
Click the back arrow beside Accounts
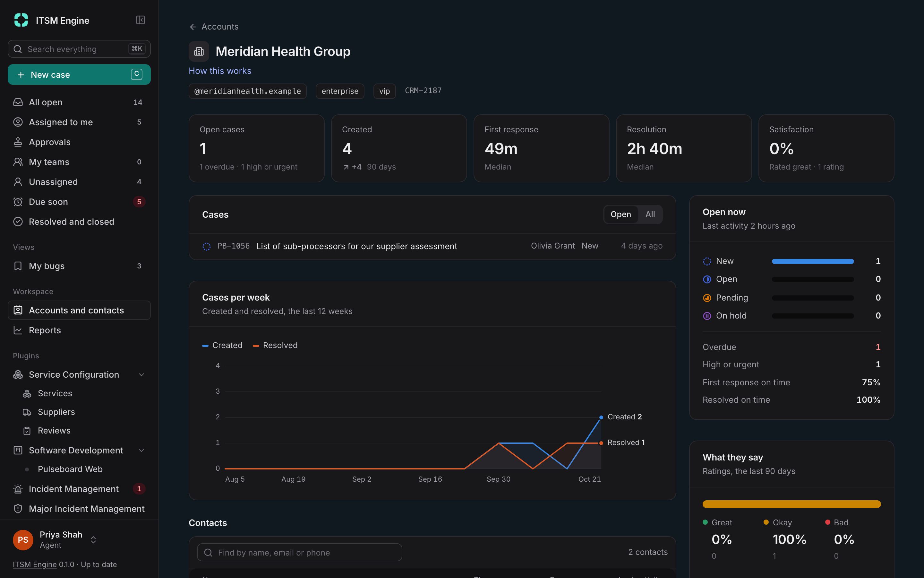coord(193,27)
